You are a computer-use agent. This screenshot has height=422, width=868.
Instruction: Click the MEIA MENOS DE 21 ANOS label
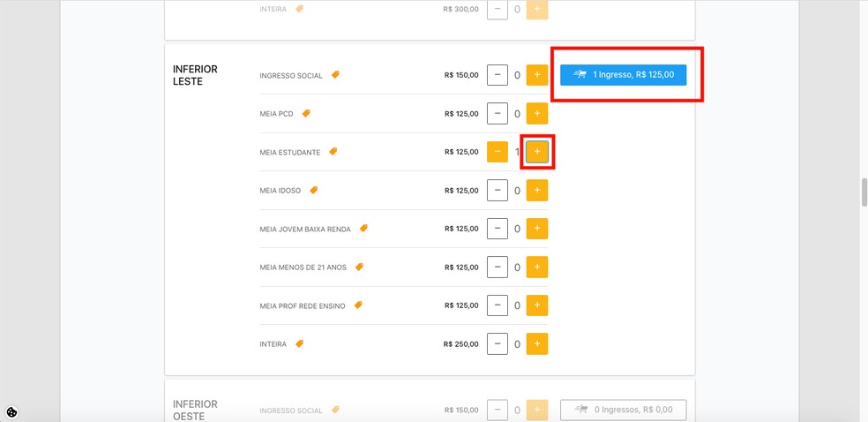click(x=303, y=268)
